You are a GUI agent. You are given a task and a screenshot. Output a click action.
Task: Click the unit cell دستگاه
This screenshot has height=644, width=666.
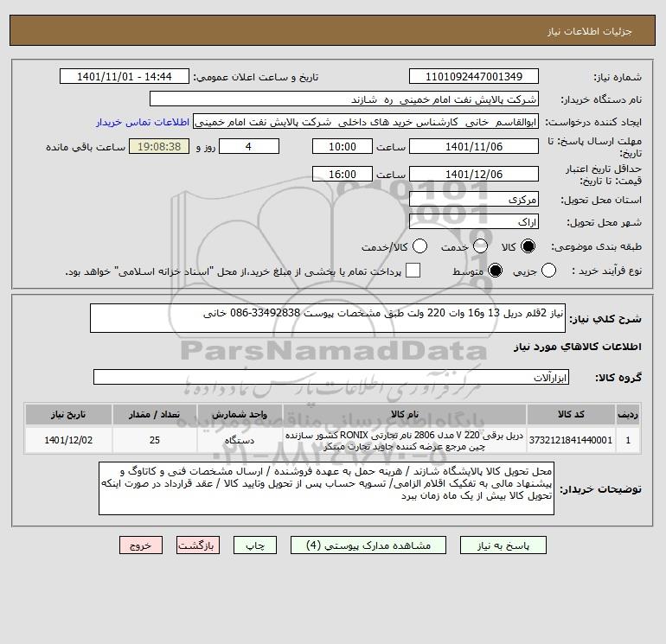tap(240, 440)
